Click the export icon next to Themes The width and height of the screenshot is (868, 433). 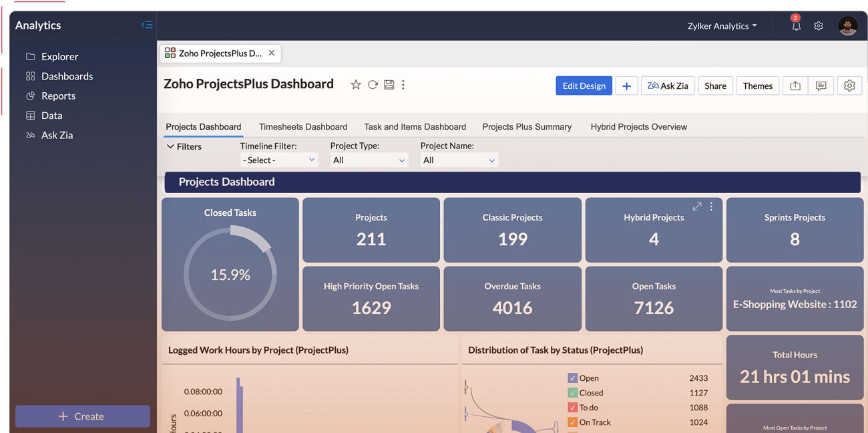click(795, 86)
